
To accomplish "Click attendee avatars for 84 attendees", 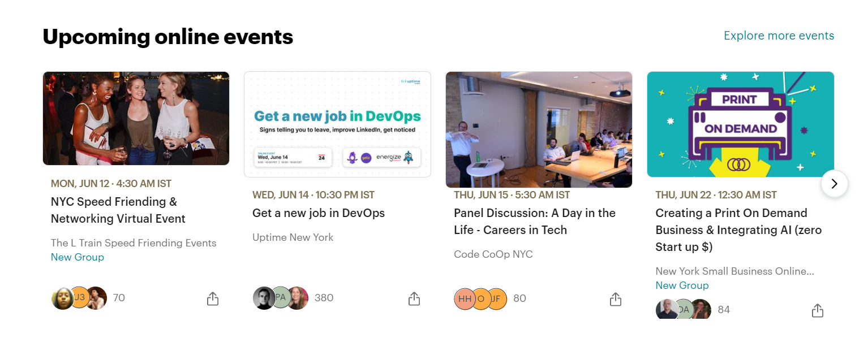I will (x=684, y=310).
